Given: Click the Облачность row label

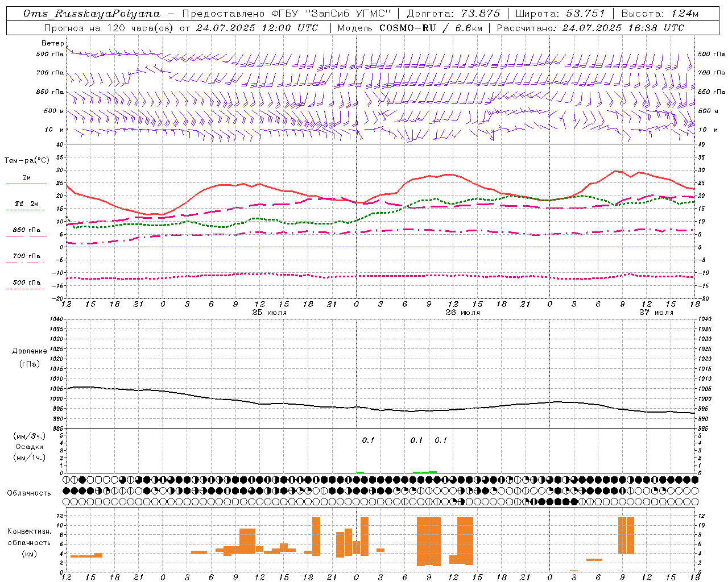Looking at the screenshot, I should click(x=29, y=493).
